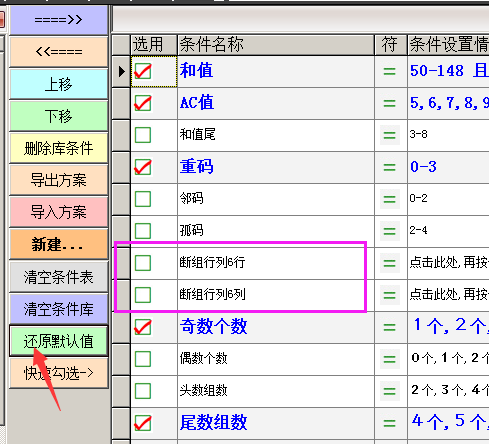Enable the 和值尾 condition checkbox
Image resolution: width=489 pixels, height=444 pixels.
[143, 135]
